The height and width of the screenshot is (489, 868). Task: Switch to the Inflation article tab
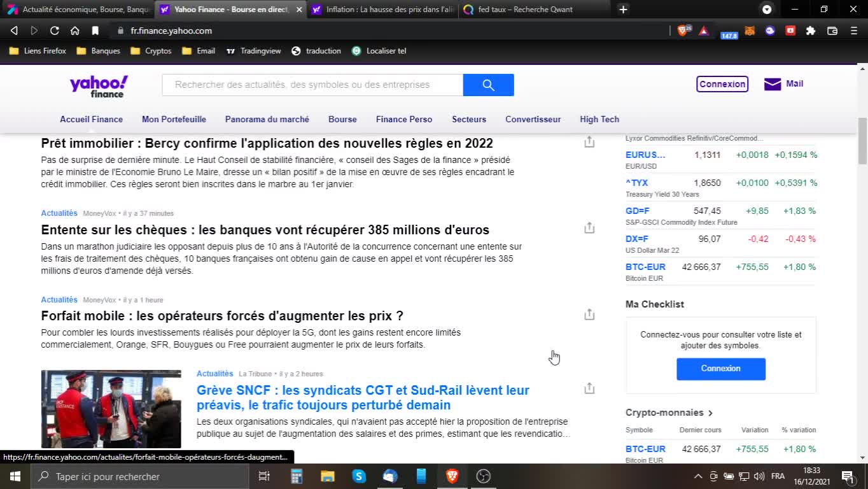[383, 10]
